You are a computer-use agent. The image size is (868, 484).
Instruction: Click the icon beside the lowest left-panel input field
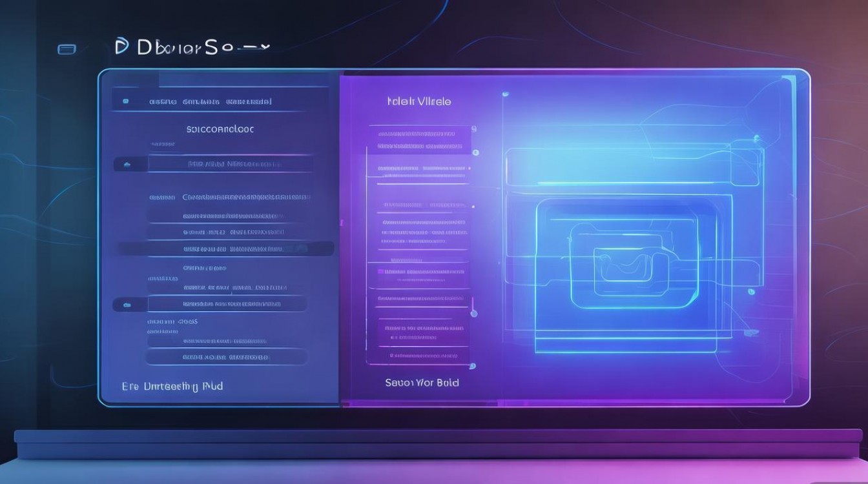[x=127, y=304]
